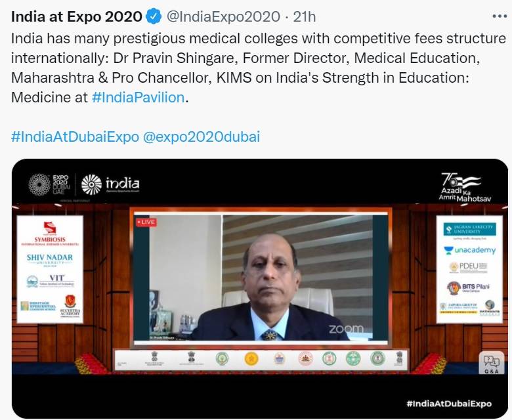Click the India pavilion logo

(110, 184)
